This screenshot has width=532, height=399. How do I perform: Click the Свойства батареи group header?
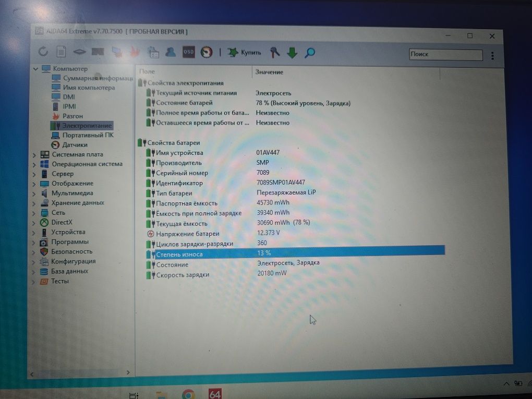pos(169,143)
